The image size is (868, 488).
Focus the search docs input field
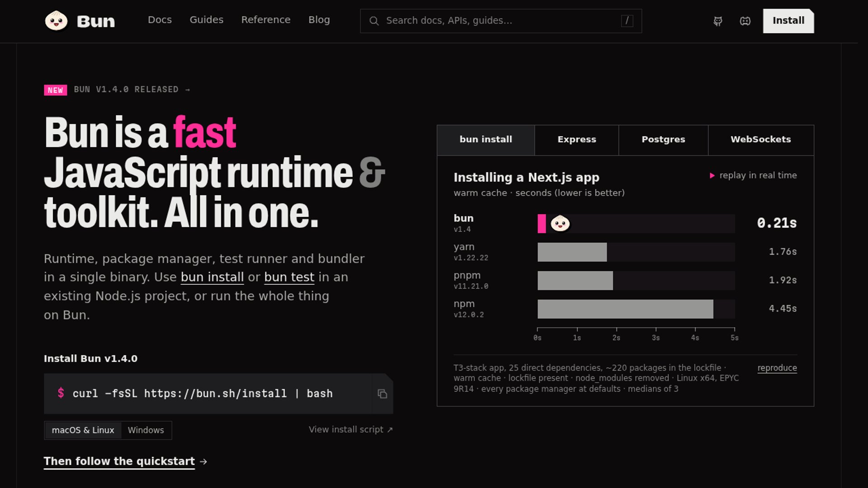coord(501,21)
